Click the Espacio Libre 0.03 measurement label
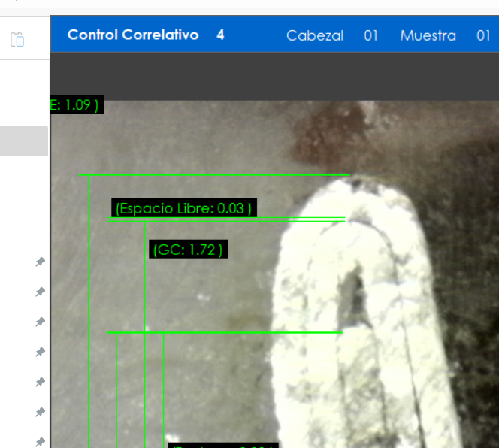This screenshot has height=448, width=499. tap(184, 208)
